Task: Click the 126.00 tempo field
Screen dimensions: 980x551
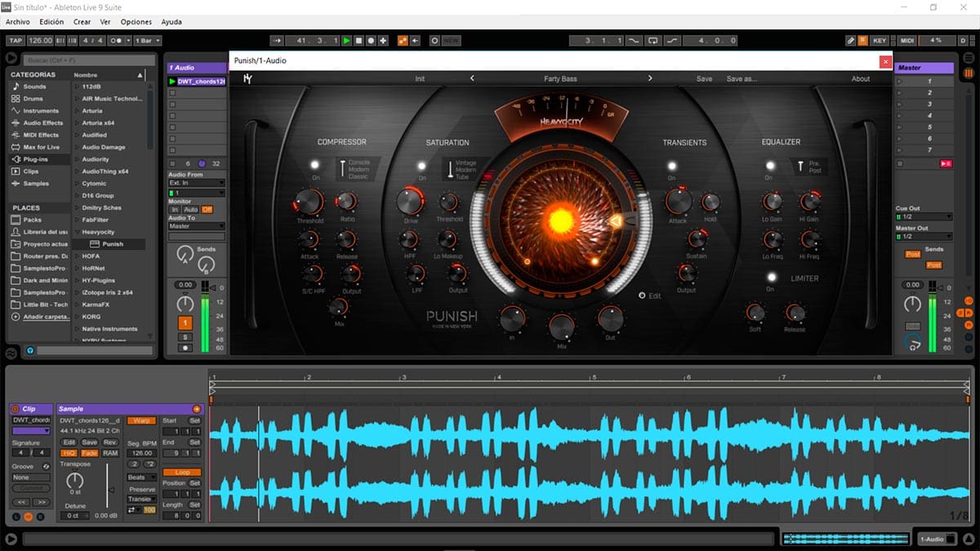Action: tap(40, 40)
